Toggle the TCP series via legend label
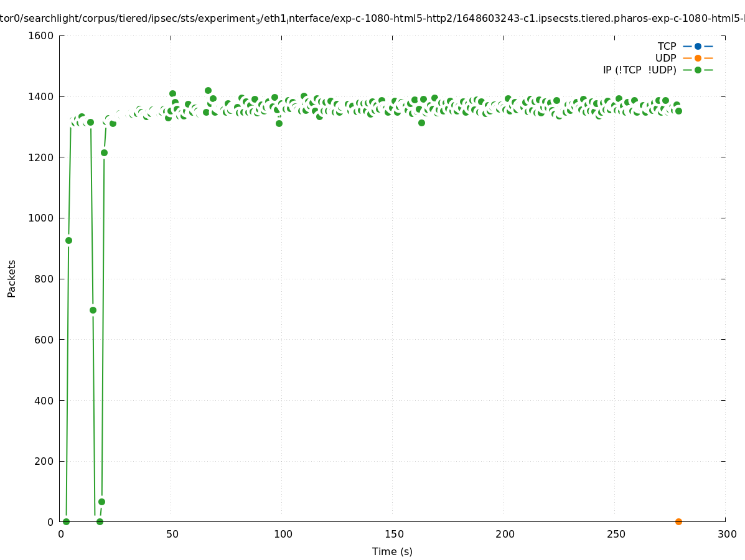The image size is (745, 560). click(x=667, y=46)
